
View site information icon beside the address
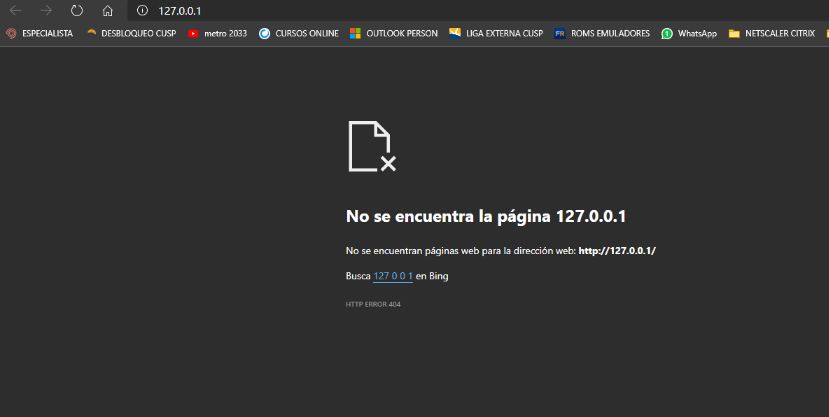coord(142,10)
